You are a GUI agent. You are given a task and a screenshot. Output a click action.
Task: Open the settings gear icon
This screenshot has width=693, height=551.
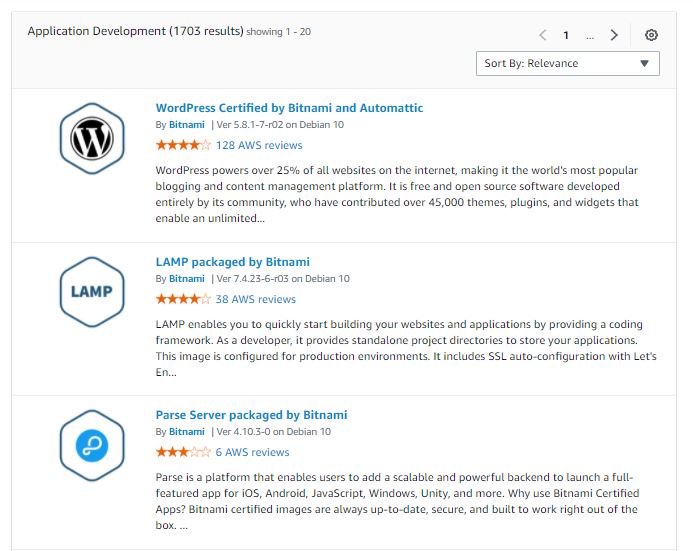point(651,35)
